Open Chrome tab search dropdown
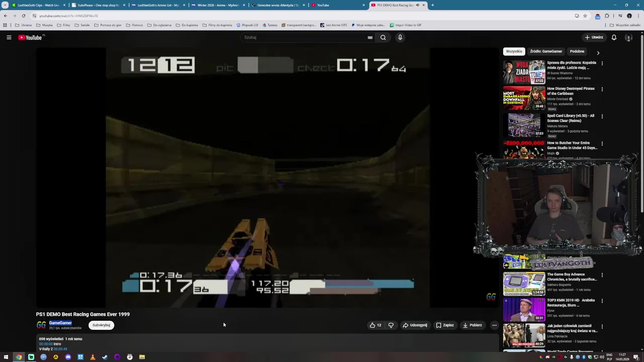Screen dimensions: 644x362 click(5, 5)
